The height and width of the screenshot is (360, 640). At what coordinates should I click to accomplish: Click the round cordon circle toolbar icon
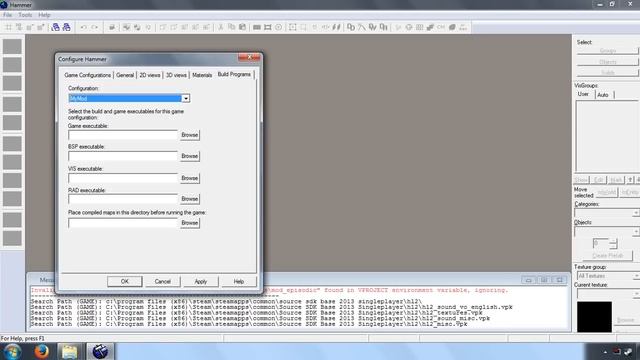click(278, 27)
